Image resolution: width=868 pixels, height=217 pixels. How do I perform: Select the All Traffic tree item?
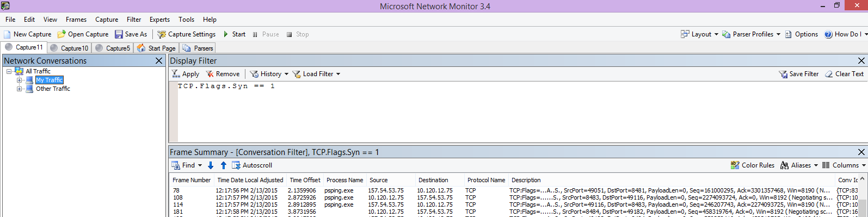tap(38, 71)
